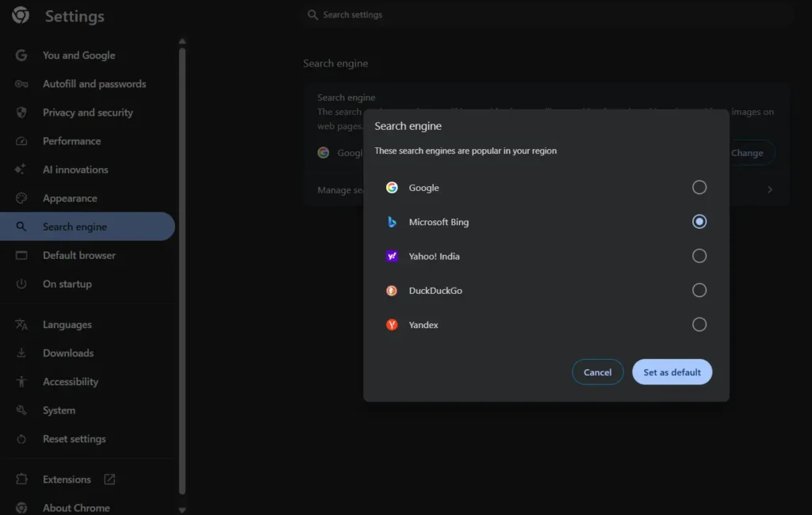
Task: Click the sidebar scroll up arrow
Action: (x=182, y=41)
